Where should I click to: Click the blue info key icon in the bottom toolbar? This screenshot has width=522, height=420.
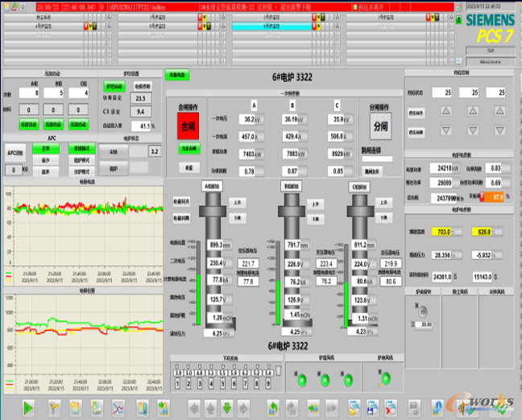pos(437,408)
